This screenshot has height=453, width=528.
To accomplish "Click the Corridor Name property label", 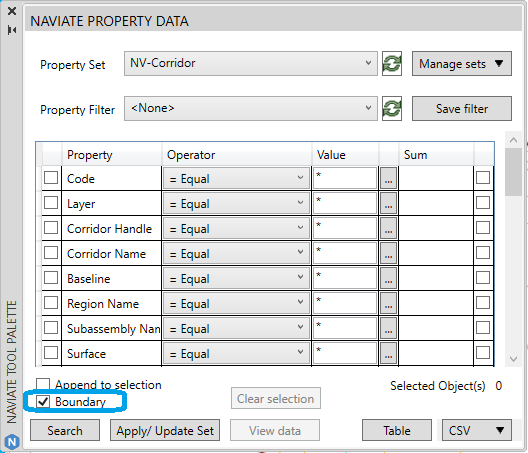I will pos(106,254).
